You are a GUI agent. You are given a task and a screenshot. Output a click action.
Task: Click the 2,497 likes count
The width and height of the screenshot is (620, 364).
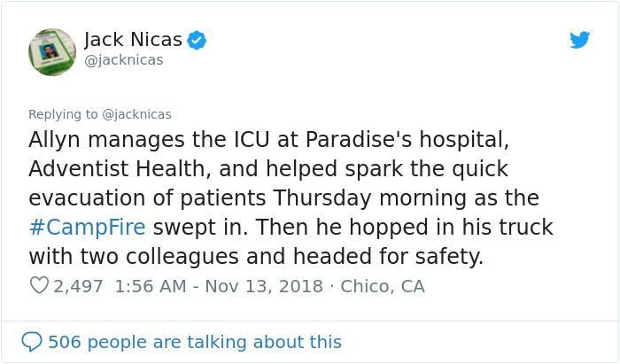(78, 286)
